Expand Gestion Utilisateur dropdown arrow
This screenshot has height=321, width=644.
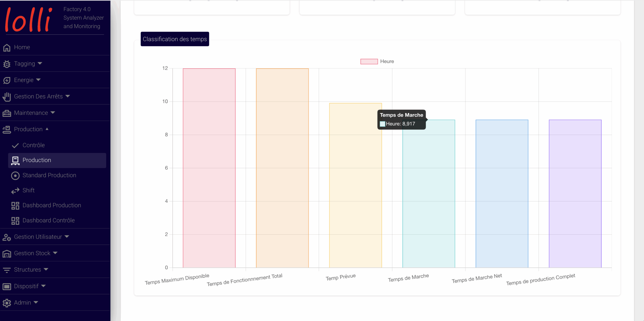click(67, 237)
